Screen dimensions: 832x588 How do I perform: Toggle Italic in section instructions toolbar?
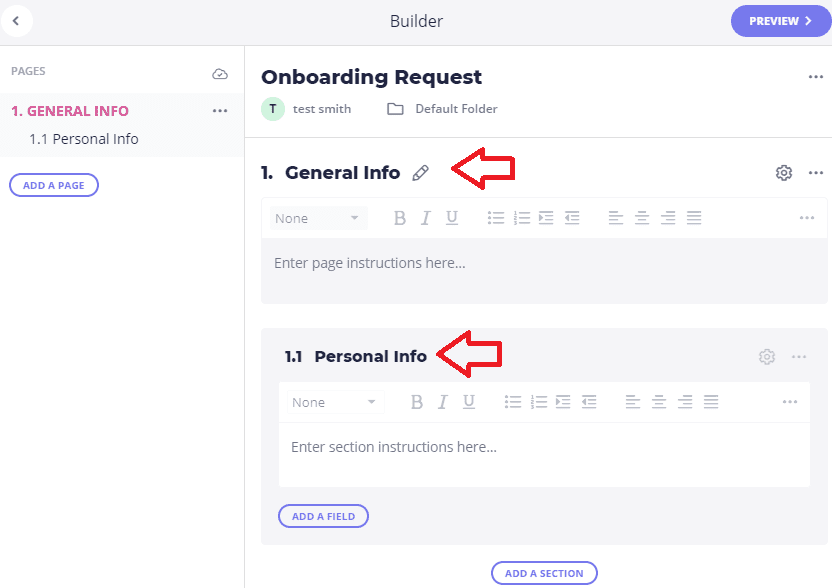pyautogui.click(x=443, y=402)
